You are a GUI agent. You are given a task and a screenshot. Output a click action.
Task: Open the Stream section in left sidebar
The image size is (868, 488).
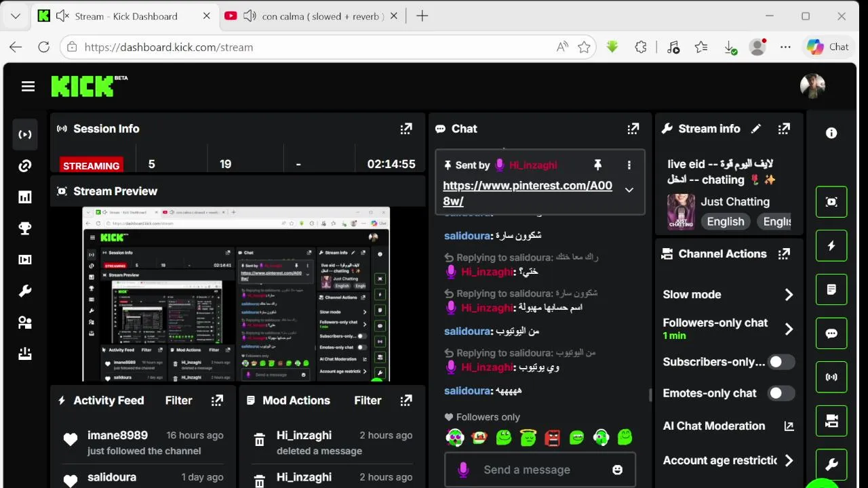25,134
